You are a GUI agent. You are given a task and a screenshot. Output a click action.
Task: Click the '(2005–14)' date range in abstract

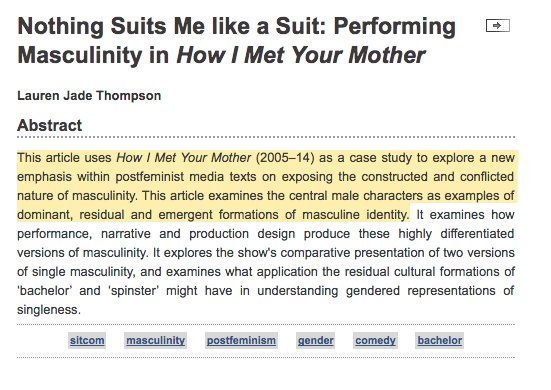[285, 158]
